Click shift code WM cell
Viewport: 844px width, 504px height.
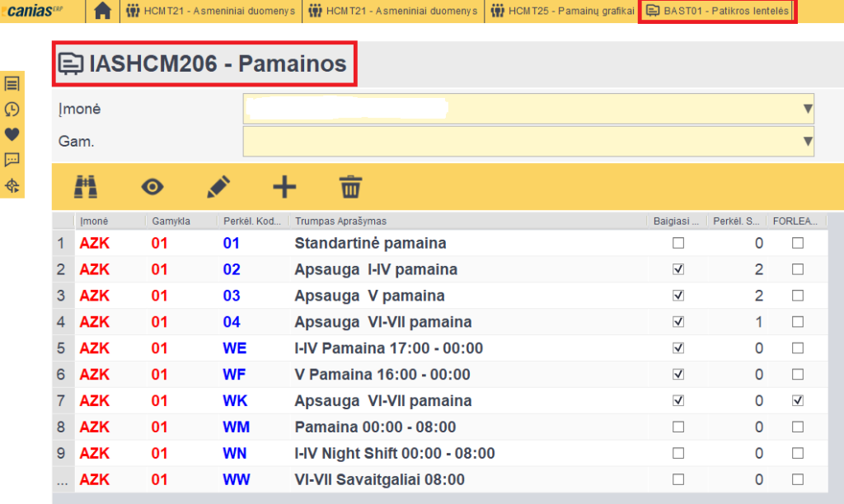236,427
